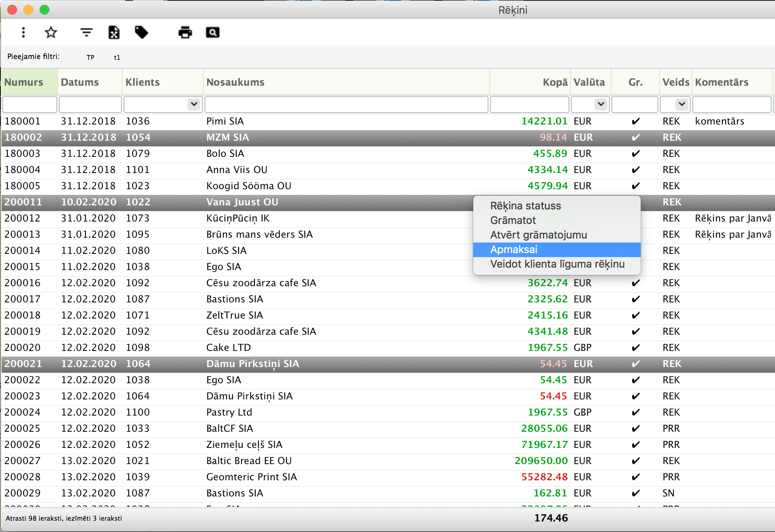
Task: Click amount 4341.48 in row 200019
Action: [548, 331]
